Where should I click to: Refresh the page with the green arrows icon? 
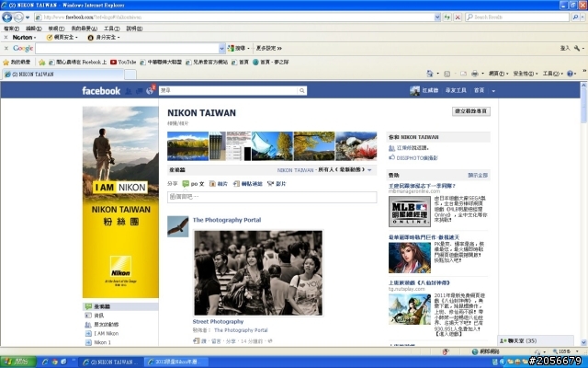447,17
